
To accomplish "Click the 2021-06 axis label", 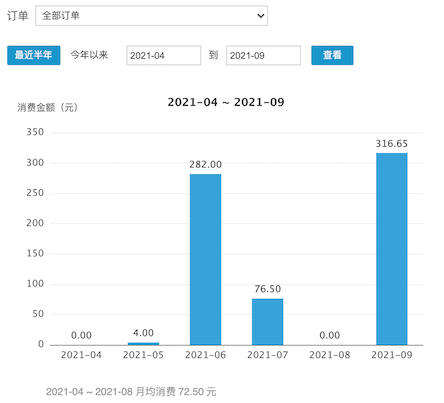I will click(205, 355).
